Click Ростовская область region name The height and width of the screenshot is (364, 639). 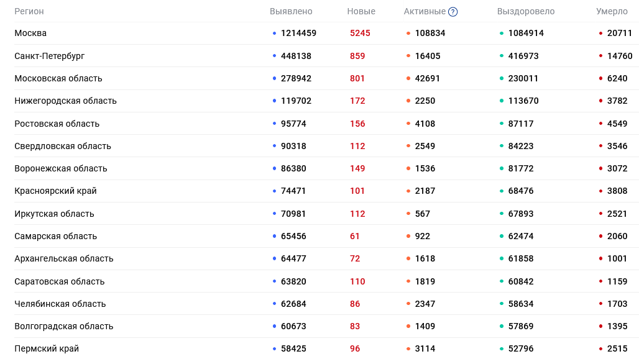(x=57, y=124)
